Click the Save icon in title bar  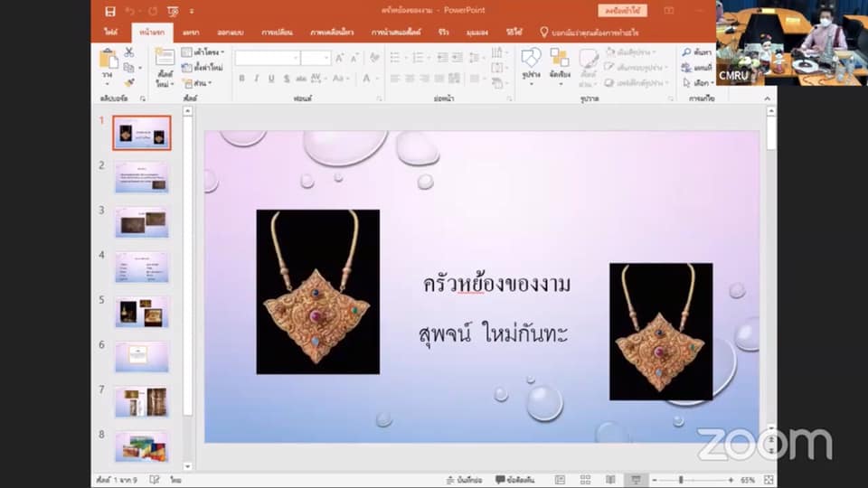(x=110, y=11)
